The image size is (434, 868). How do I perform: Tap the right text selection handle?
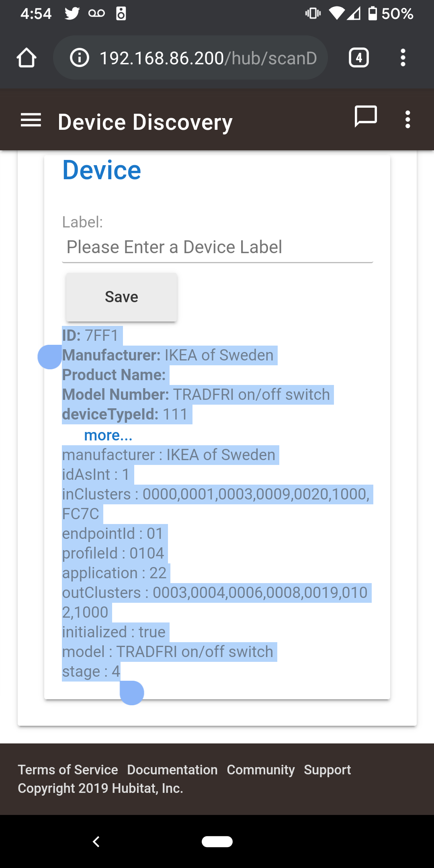(132, 692)
